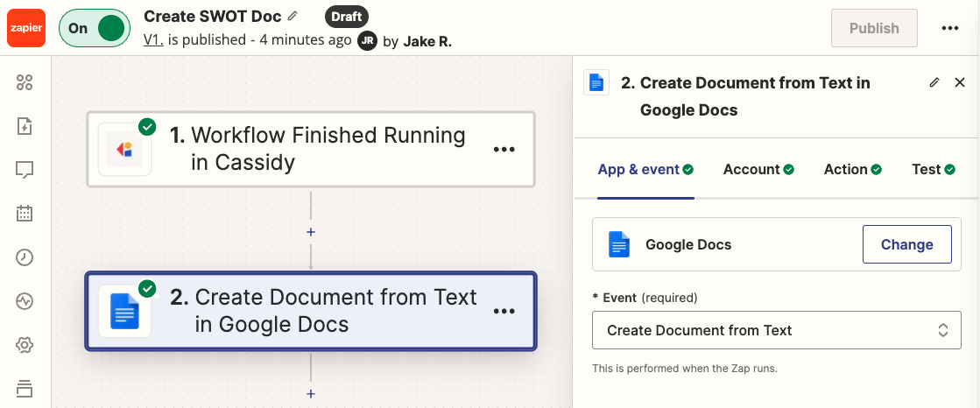980x408 pixels.
Task: Rename the step using the panel pencil icon
Action: click(x=934, y=82)
